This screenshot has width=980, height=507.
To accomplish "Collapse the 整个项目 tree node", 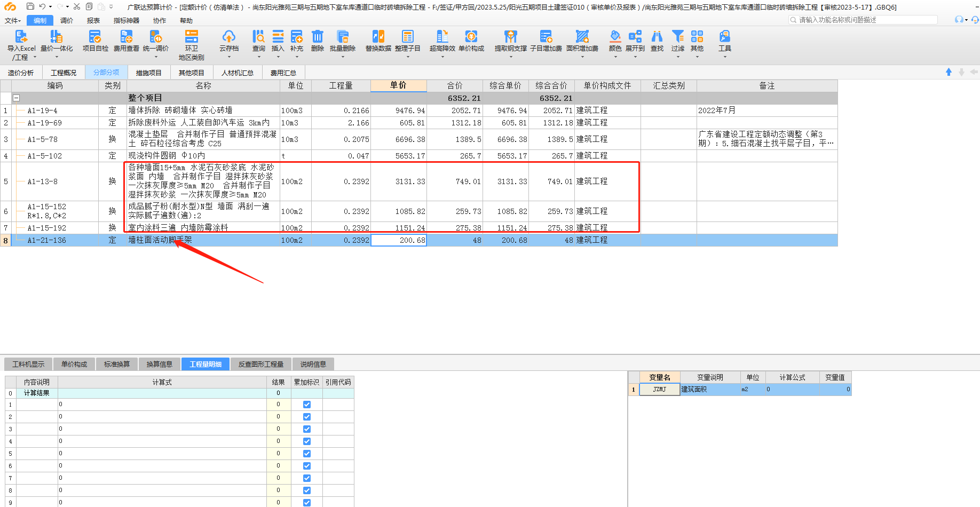I will pyautogui.click(x=17, y=98).
